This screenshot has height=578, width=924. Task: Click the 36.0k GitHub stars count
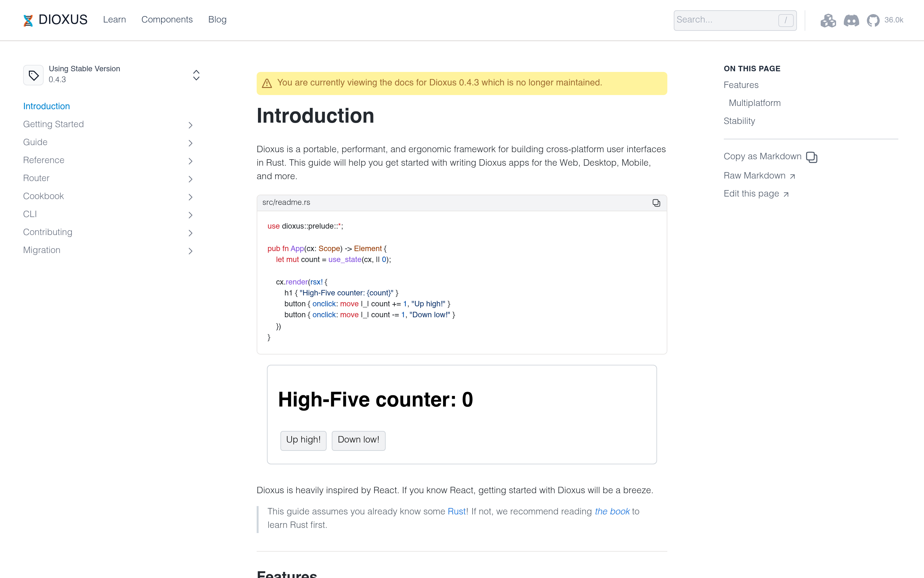click(894, 20)
